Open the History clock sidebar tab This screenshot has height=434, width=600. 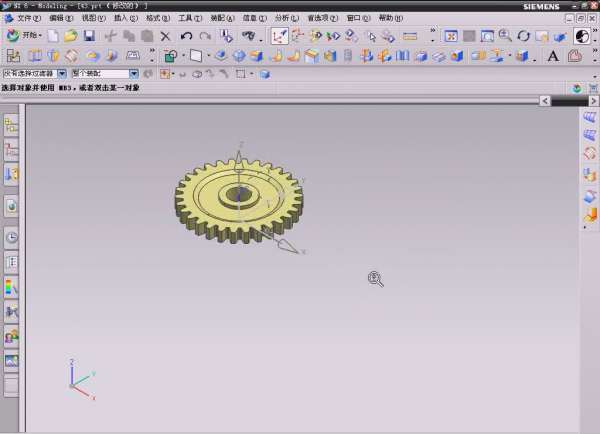click(x=11, y=238)
